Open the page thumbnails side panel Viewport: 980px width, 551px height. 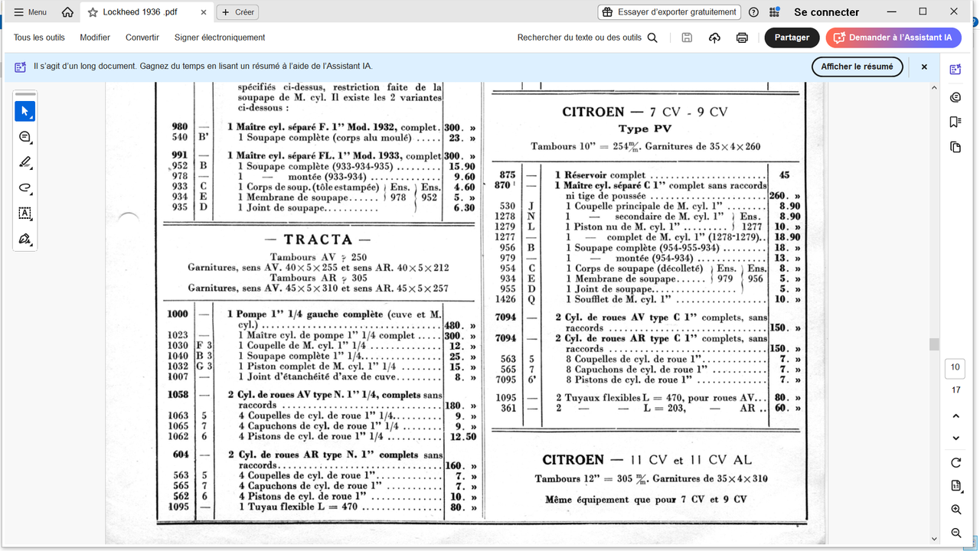[x=955, y=146]
